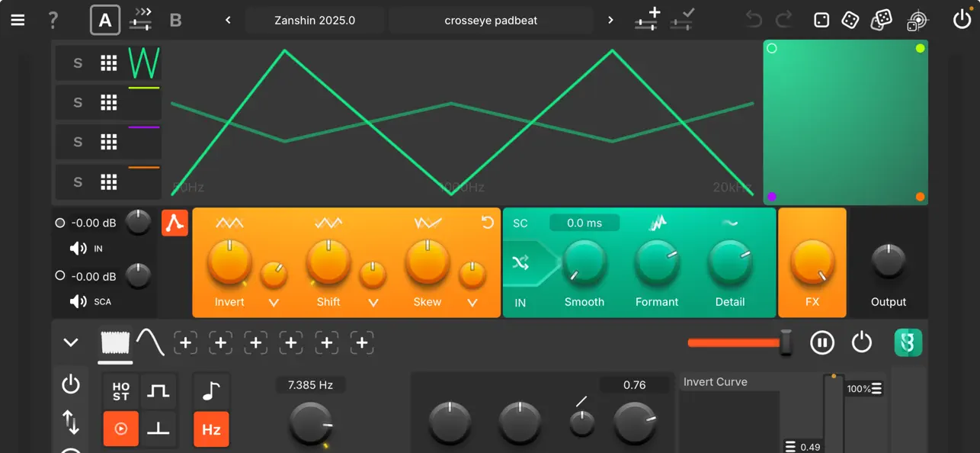Click the up-down arrows icon

pyautogui.click(x=71, y=422)
